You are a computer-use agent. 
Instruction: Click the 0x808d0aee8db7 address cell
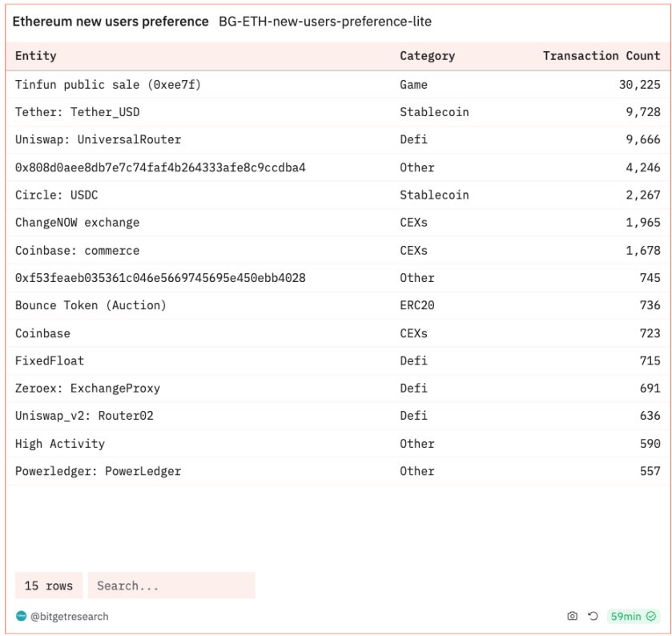(x=160, y=167)
